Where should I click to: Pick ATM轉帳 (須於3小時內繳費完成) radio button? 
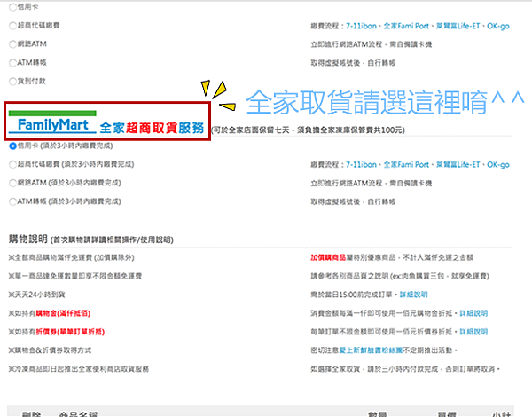click(12, 201)
